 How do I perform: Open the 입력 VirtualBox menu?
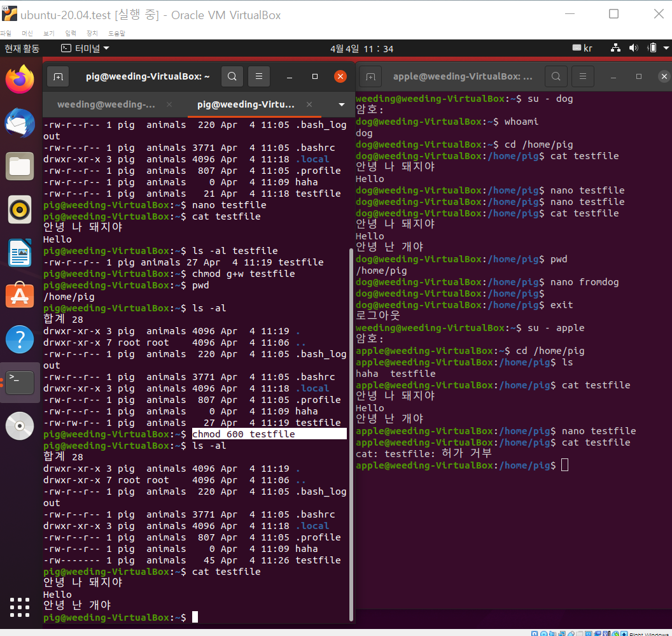(70, 33)
